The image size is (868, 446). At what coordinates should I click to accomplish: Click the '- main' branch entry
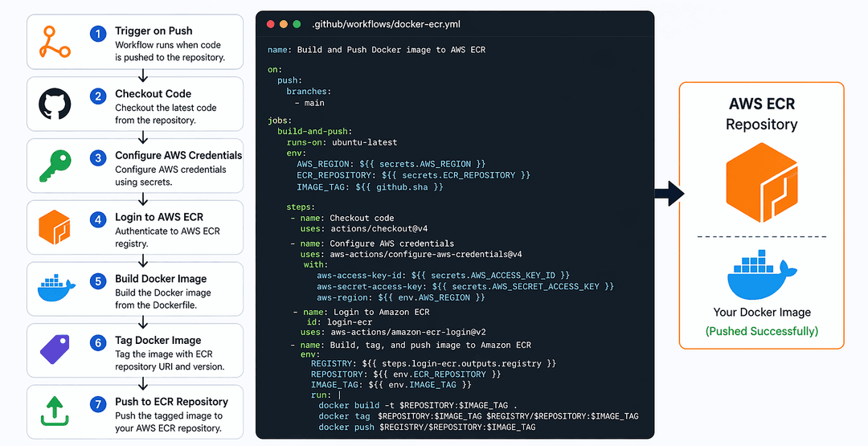point(309,103)
